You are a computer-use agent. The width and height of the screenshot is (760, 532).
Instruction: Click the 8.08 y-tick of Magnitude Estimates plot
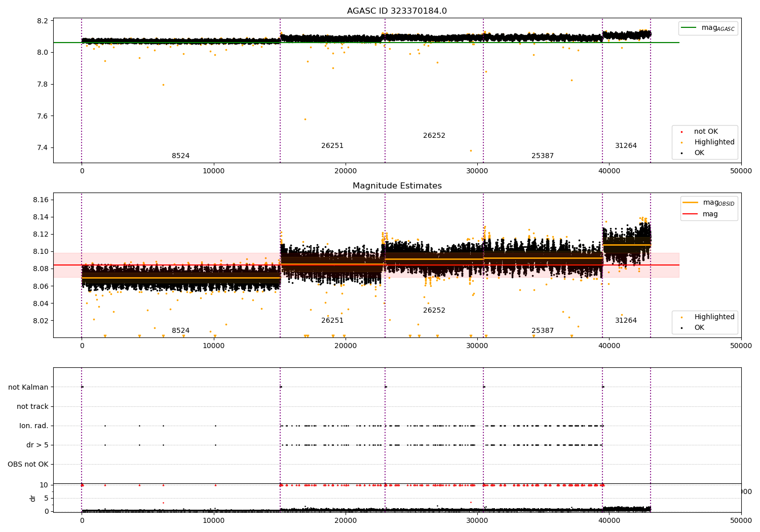pos(41,269)
